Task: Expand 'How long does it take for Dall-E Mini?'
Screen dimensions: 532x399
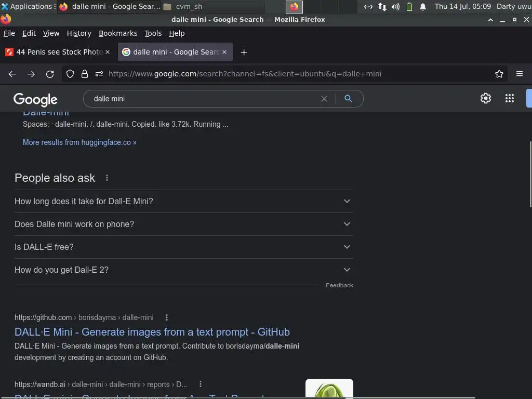Action: pos(183,201)
